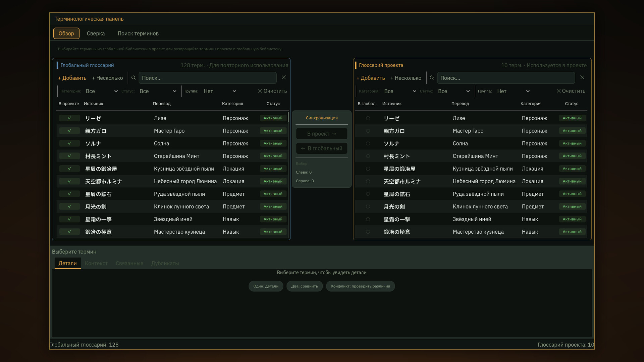Open the Статус dropdown in project glossary

[453, 91]
